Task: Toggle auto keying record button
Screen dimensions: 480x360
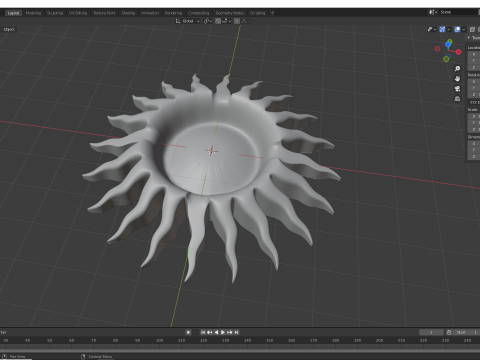Action: [188, 332]
